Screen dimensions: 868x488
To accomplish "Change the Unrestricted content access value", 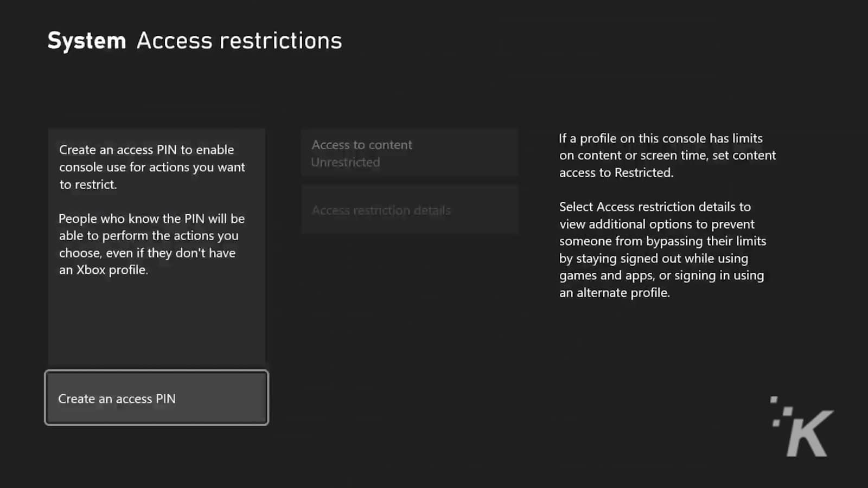I will [x=346, y=162].
